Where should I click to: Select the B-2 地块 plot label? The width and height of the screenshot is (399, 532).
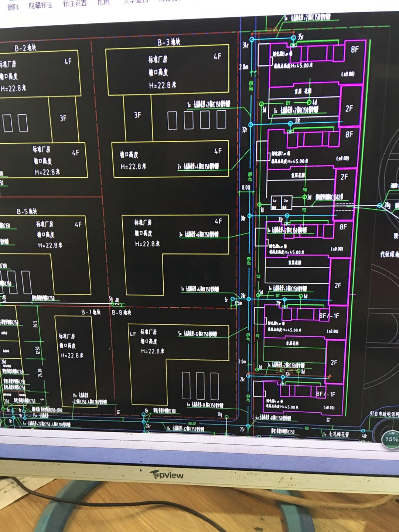click(25, 48)
